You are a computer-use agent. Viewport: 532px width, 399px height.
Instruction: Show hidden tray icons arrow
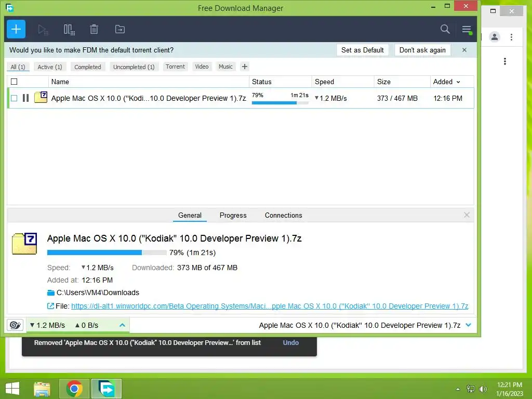tap(458, 389)
